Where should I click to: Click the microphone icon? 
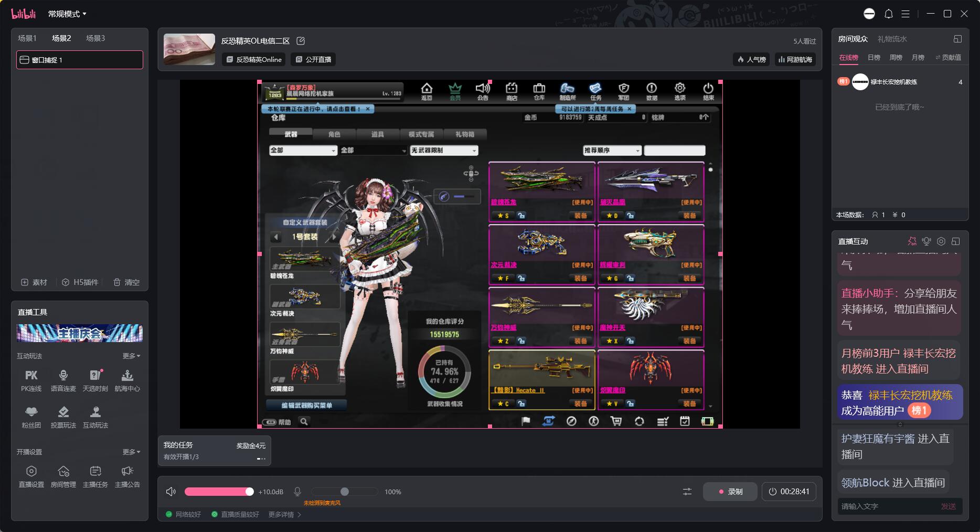coord(297,492)
